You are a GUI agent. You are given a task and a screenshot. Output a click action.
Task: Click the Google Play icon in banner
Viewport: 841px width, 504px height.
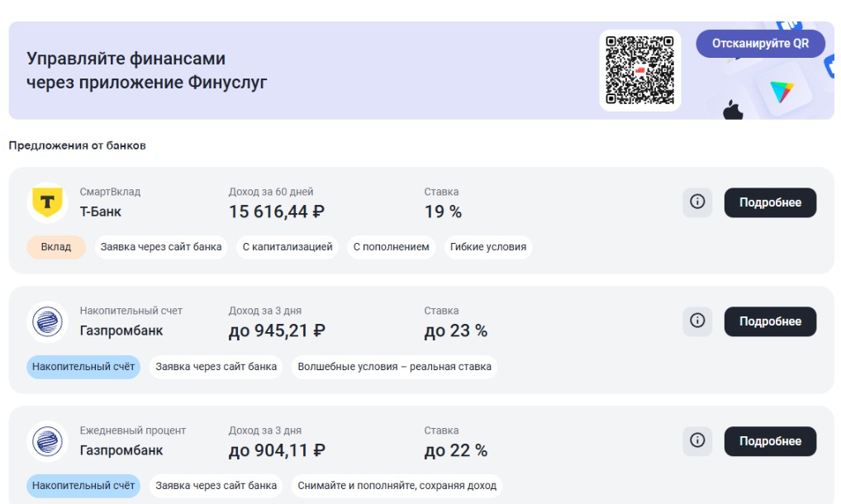click(x=782, y=92)
